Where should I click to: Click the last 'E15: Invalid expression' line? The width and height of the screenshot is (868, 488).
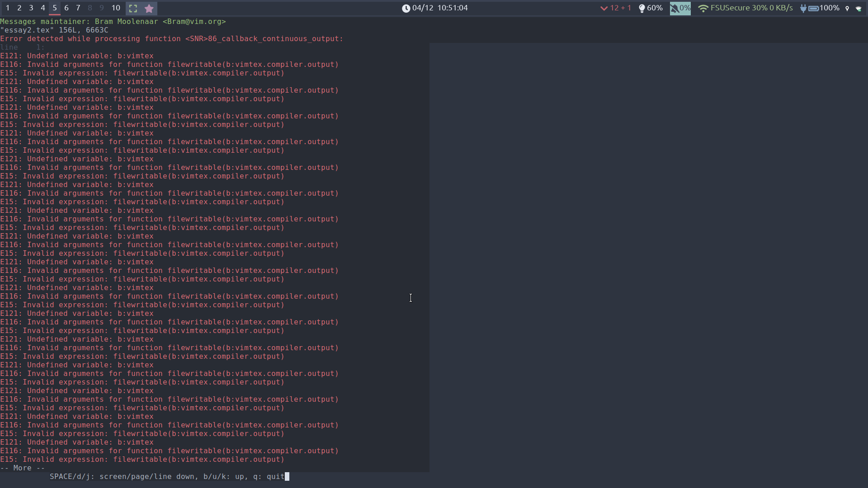click(x=142, y=460)
